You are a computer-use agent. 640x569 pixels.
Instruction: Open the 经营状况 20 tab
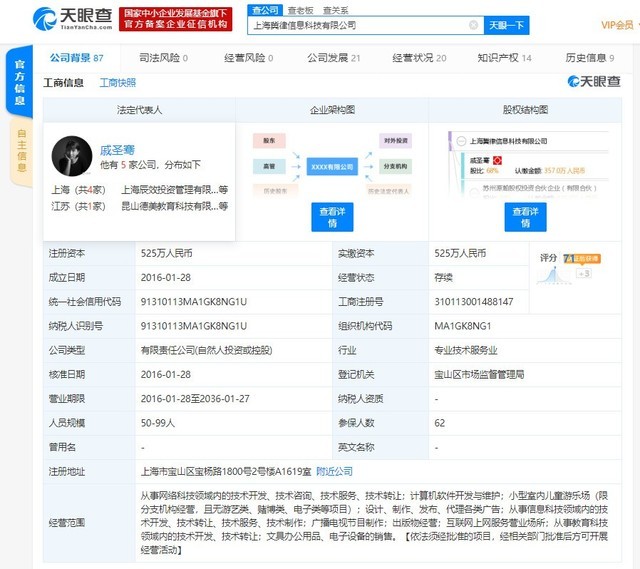coord(419,58)
